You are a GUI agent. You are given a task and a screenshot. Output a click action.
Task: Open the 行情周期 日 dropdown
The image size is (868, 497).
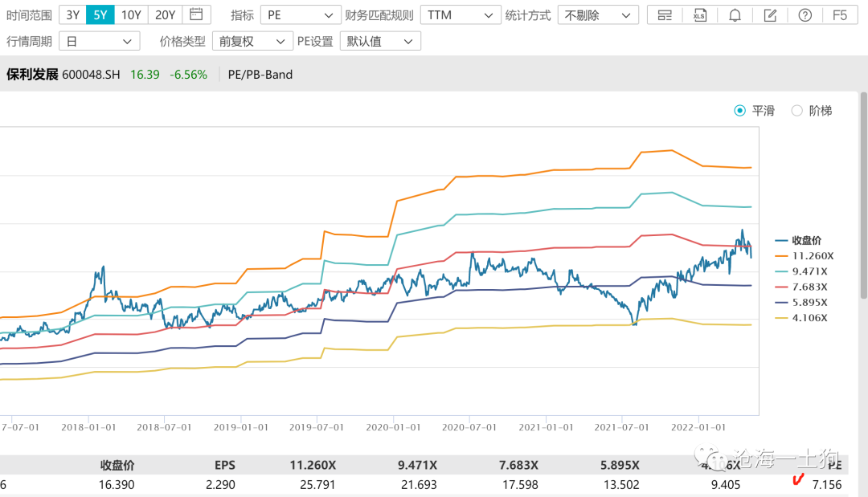pos(99,41)
